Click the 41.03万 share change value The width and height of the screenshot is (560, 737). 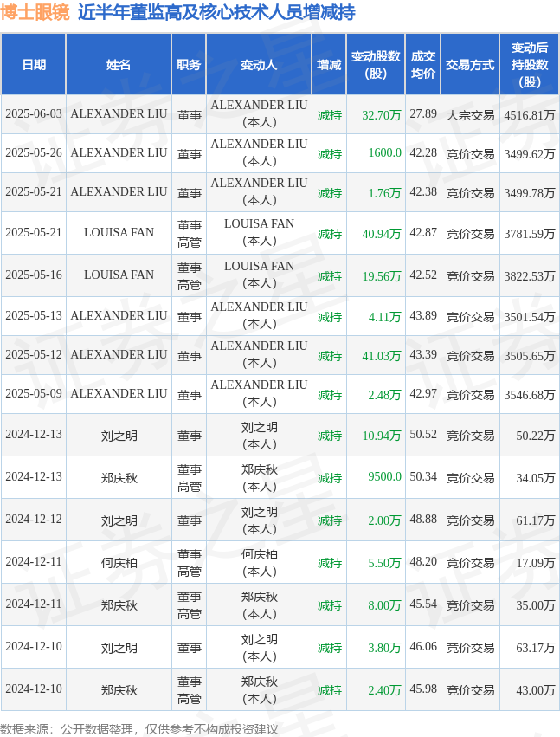coord(382,356)
